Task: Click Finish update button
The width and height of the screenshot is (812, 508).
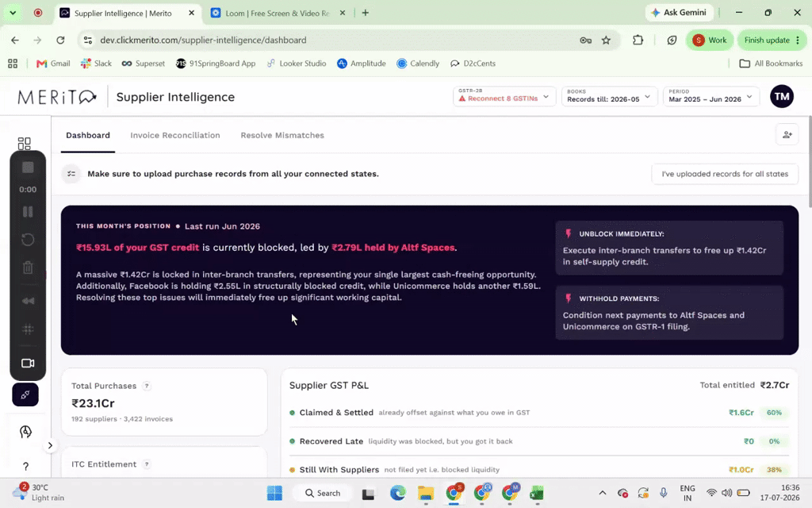Action: 772,40
